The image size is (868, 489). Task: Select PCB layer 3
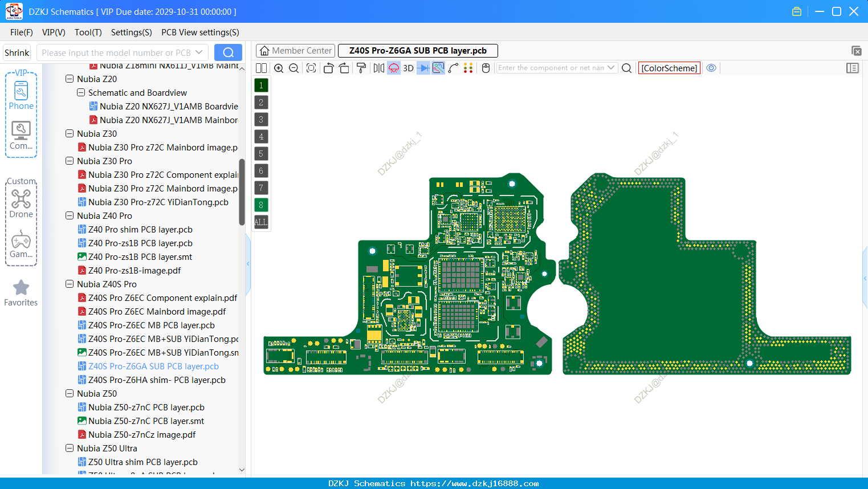click(x=261, y=120)
